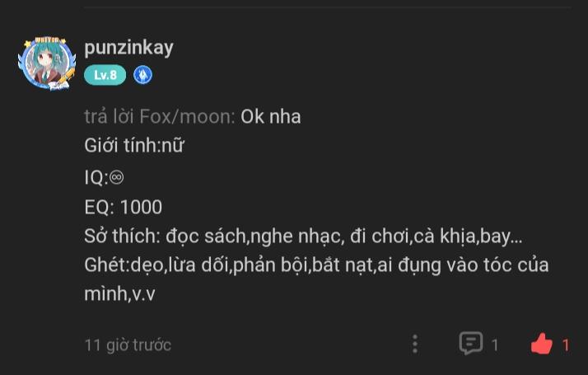Image resolution: width=588 pixels, height=375 pixels.
Task: Click the red like count number
Action: pos(566,345)
